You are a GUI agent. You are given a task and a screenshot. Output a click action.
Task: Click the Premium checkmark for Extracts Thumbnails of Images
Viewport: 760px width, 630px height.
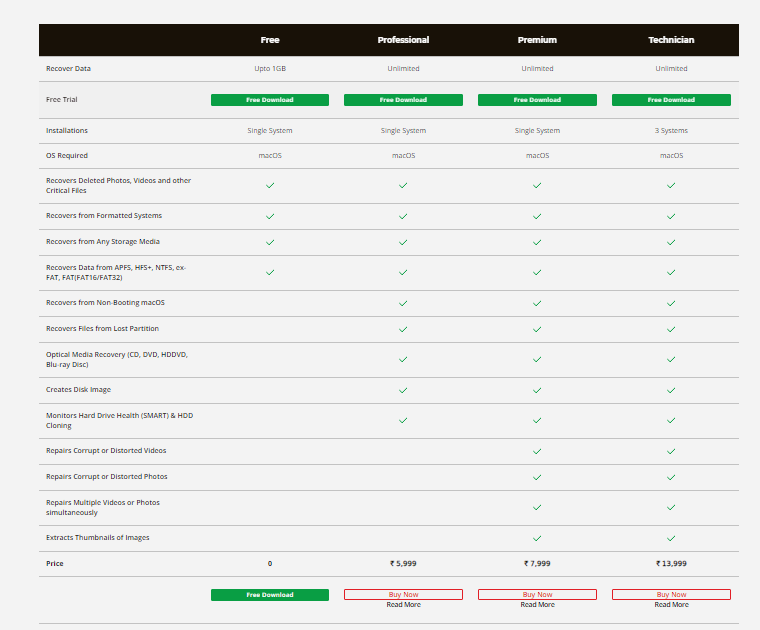tap(537, 538)
